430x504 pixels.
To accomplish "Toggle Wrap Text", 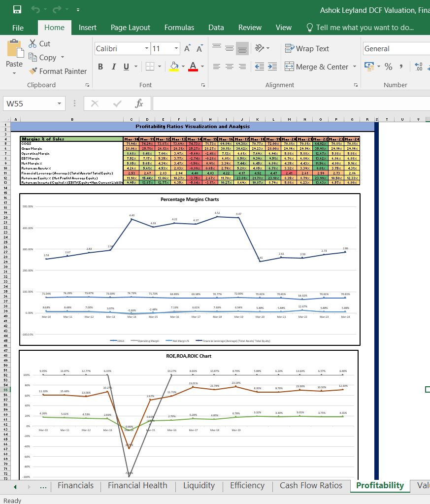I will pyautogui.click(x=307, y=49).
